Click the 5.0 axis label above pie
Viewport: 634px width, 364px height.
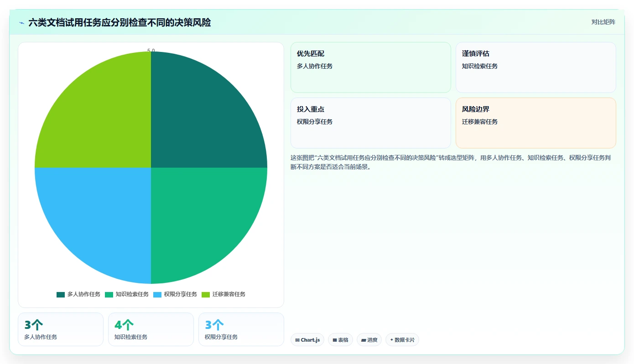pos(151,50)
